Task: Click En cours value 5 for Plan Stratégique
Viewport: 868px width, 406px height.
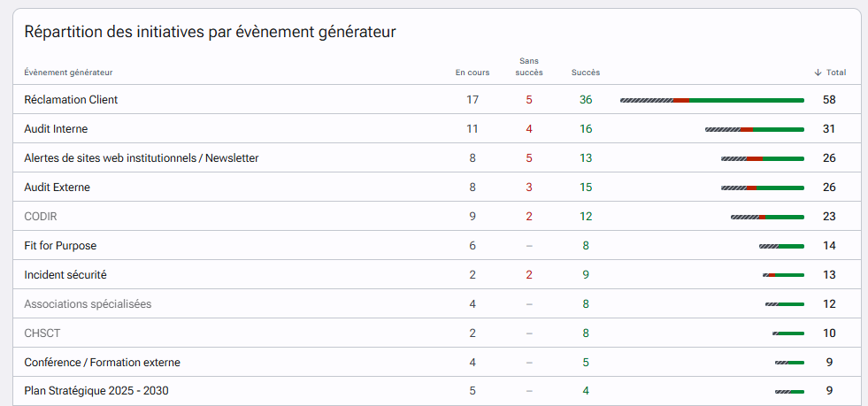Action: 472,391
